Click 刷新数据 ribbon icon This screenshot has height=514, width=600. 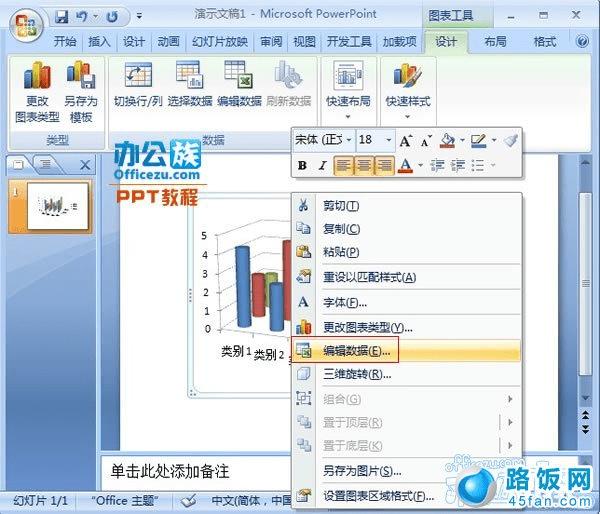pos(289,84)
